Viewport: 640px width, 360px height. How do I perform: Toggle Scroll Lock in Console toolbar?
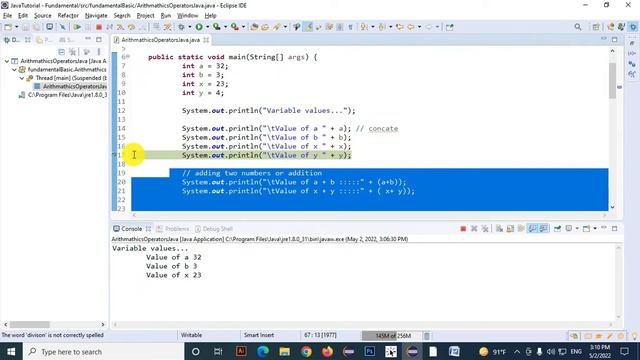tap(510, 229)
